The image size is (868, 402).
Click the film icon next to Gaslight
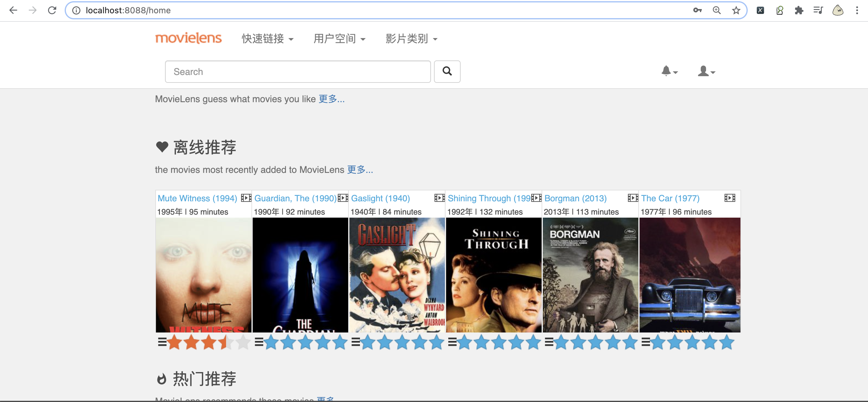(439, 198)
